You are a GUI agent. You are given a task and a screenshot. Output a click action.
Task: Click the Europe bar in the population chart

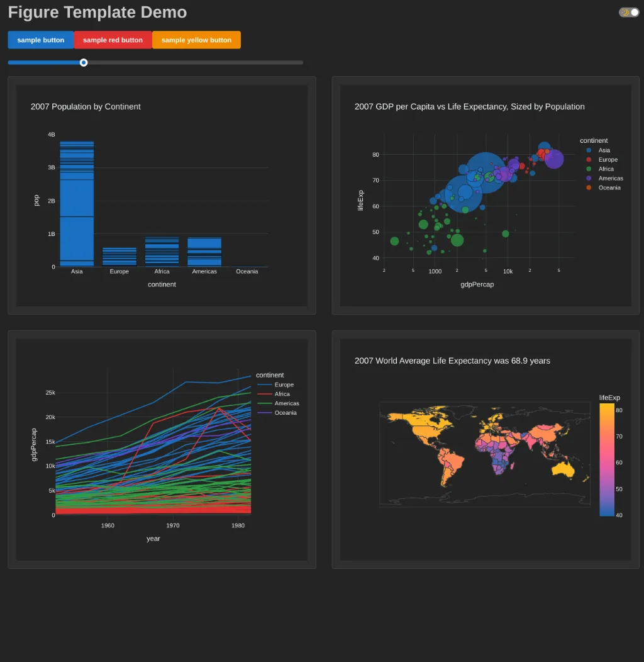(119, 257)
